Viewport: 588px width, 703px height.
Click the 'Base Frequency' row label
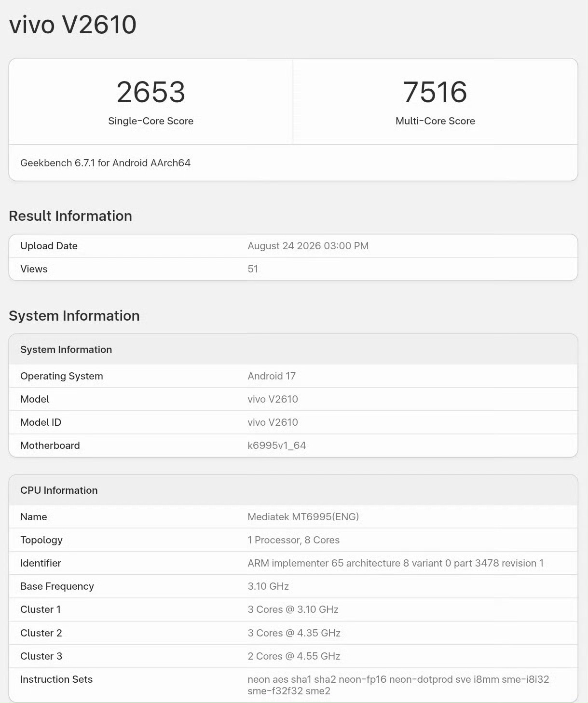click(x=57, y=586)
